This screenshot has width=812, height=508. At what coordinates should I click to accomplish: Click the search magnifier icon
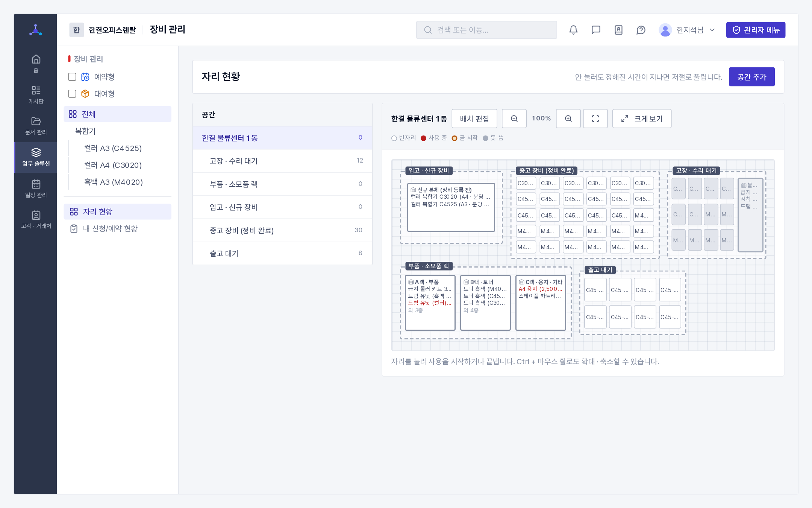pyautogui.click(x=428, y=30)
